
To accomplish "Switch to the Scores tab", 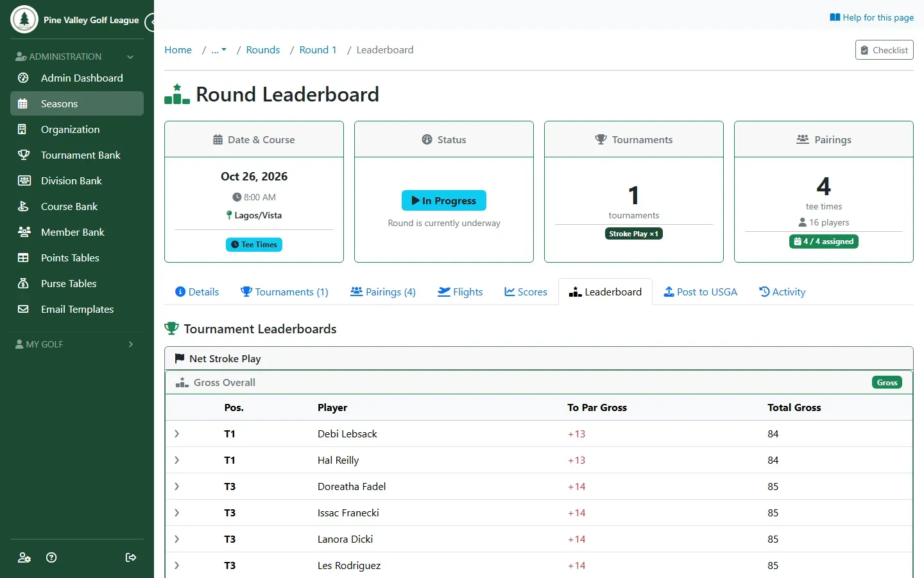I will click(x=526, y=292).
